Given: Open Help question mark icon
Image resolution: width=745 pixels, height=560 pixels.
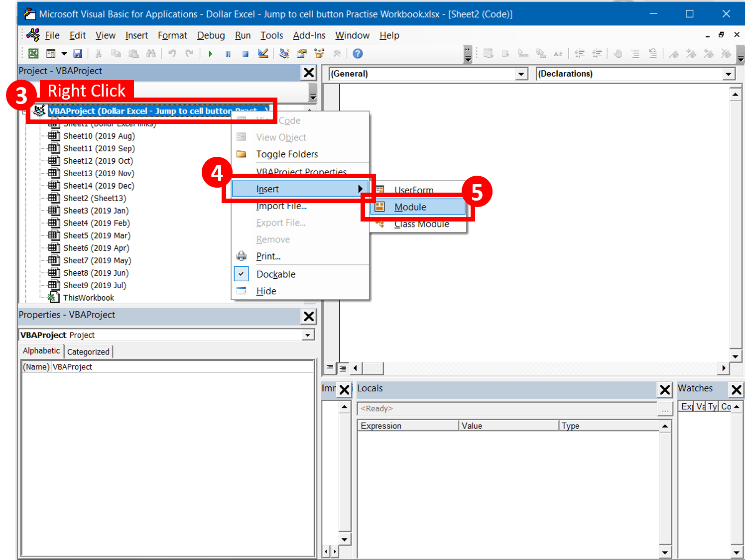Looking at the screenshot, I should 358,53.
